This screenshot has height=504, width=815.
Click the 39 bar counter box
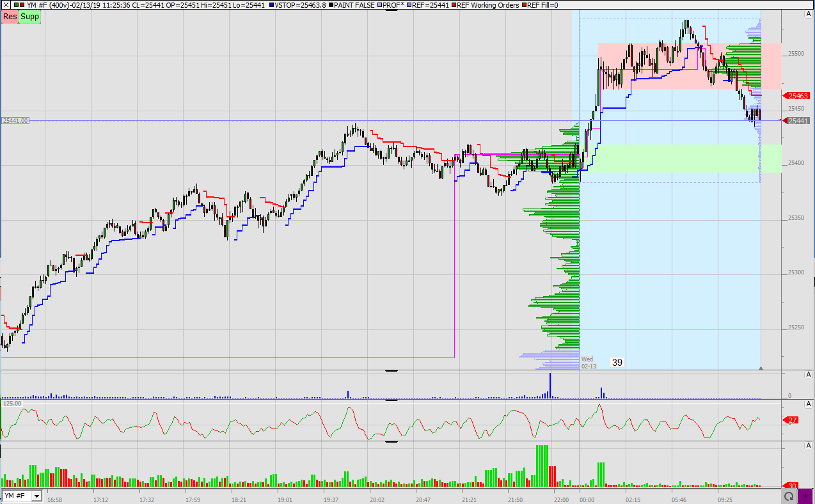616,362
